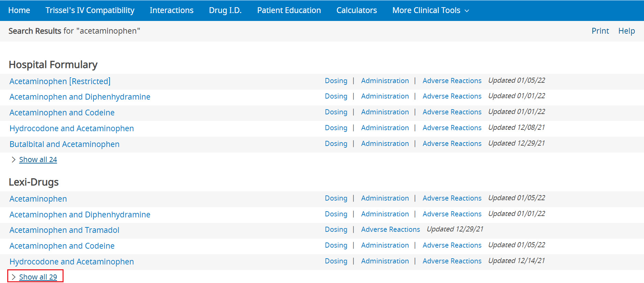This screenshot has width=644, height=283.
Task: Open the Home menu item
Action: pos(19,10)
